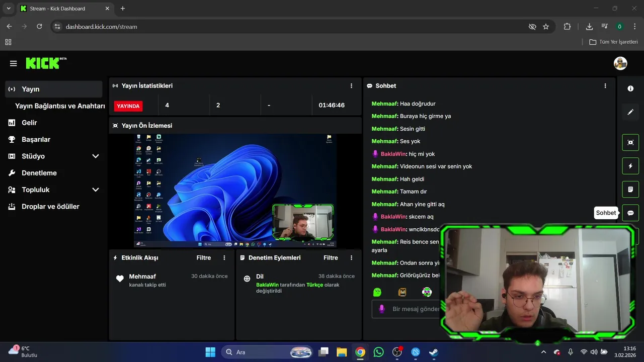The height and width of the screenshot is (362, 644).
Task: Open the Filtre in Etkinlik Akışı
Action: pos(204,258)
